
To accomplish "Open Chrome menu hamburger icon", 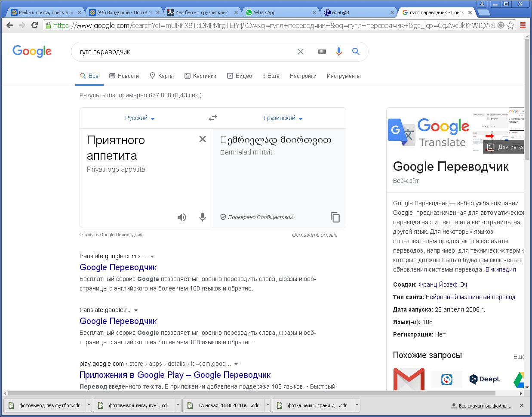I will click(523, 25).
